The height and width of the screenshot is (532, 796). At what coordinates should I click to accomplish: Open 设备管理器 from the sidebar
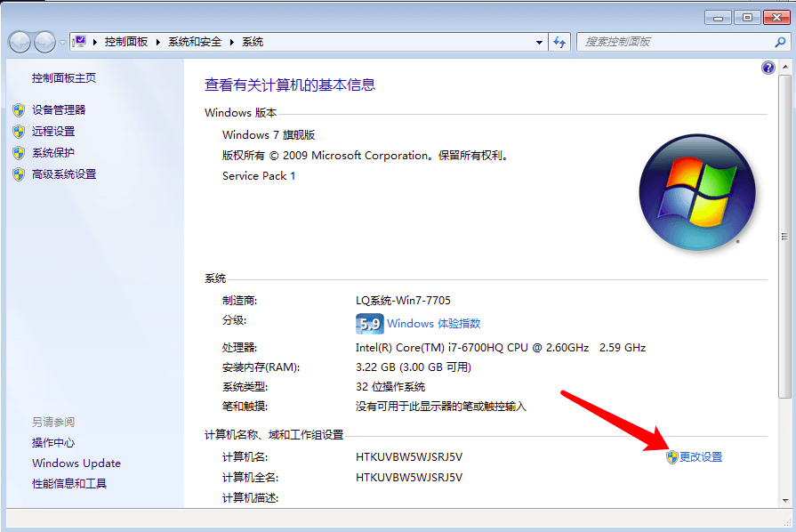click(x=59, y=110)
